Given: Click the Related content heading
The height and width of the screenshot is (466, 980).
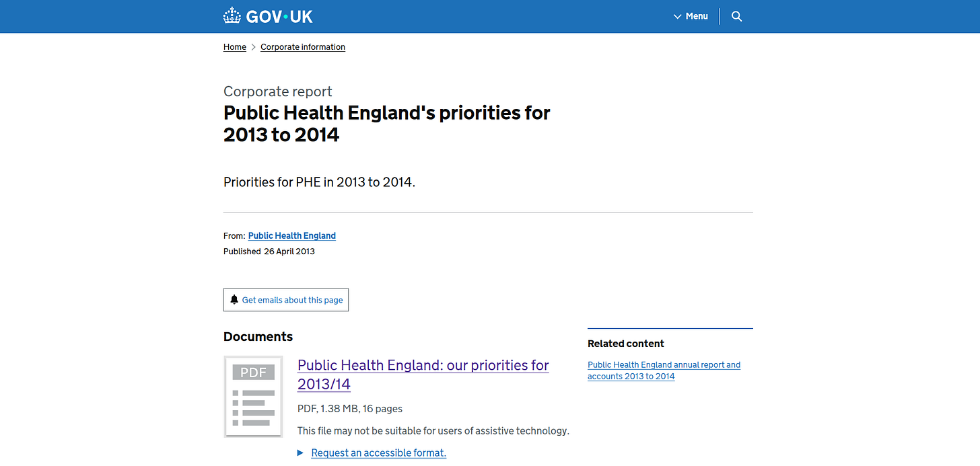Looking at the screenshot, I should pyautogui.click(x=626, y=344).
